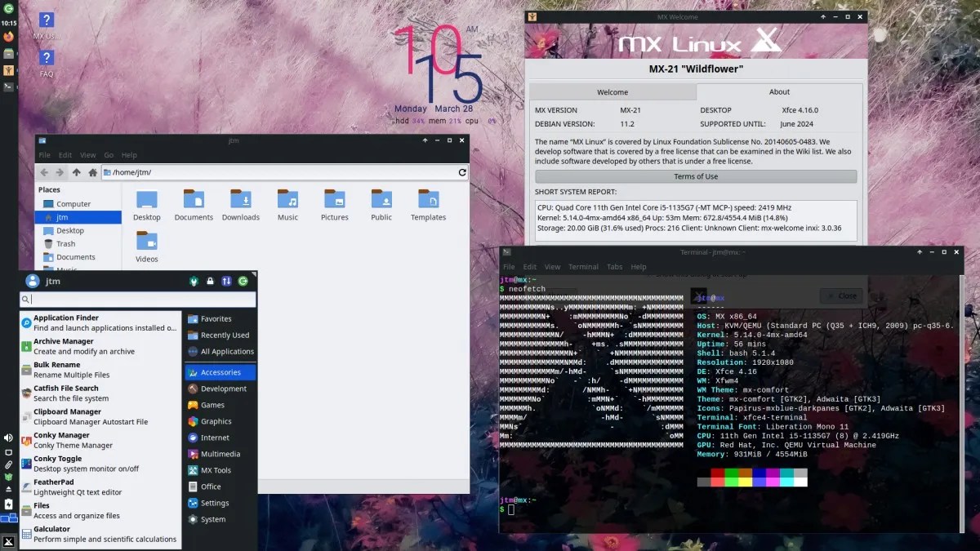This screenshot has width=980, height=551.
Task: Launch Application Finder from menu
Action: pos(100,323)
